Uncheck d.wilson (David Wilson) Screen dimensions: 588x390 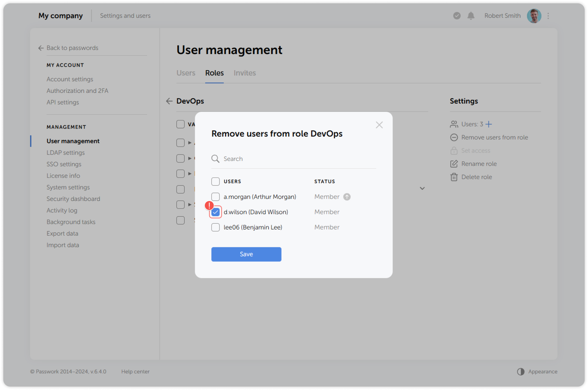pos(215,212)
